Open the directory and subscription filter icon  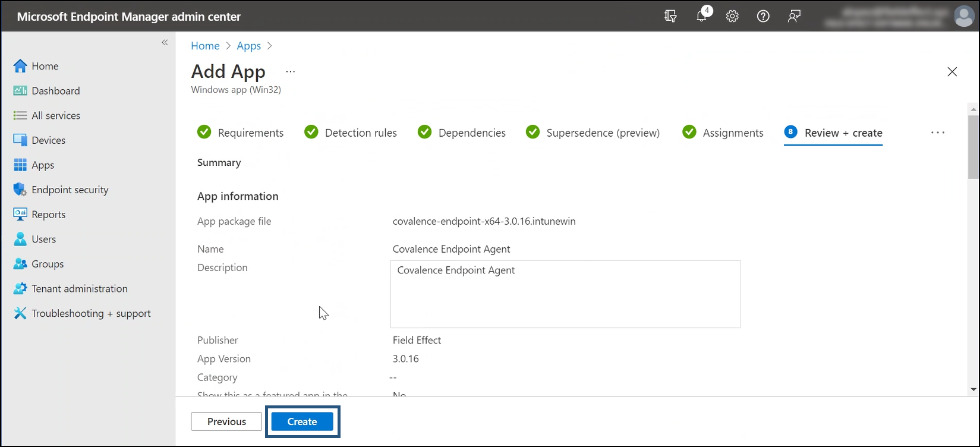click(670, 16)
